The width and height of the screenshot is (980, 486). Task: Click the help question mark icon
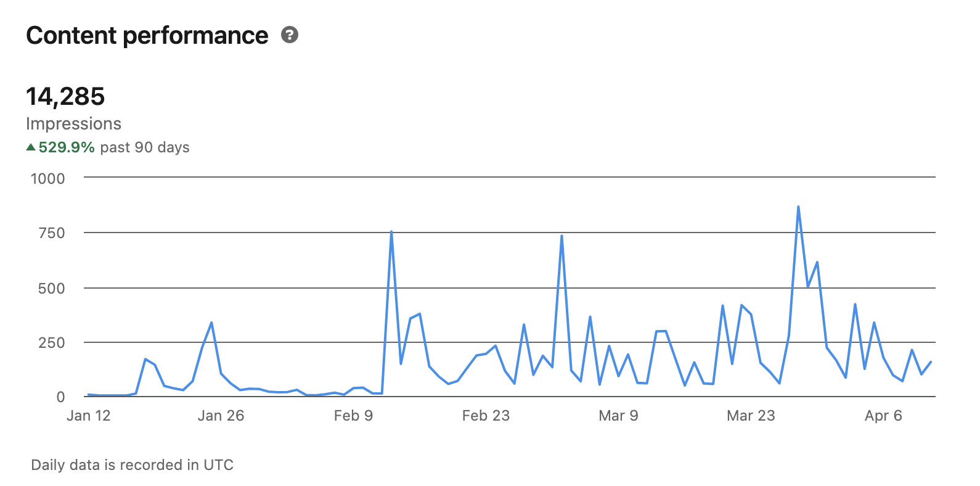tap(290, 35)
